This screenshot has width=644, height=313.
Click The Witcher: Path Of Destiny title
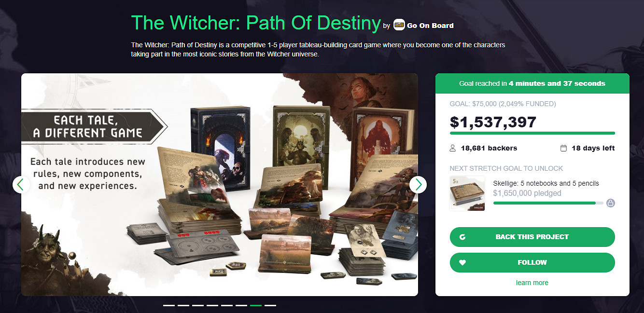click(256, 22)
